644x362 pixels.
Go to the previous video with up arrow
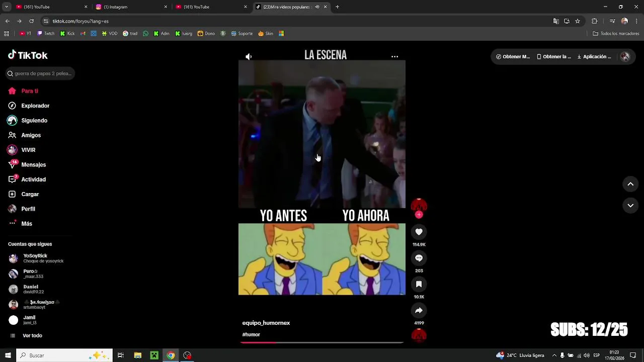click(x=630, y=184)
